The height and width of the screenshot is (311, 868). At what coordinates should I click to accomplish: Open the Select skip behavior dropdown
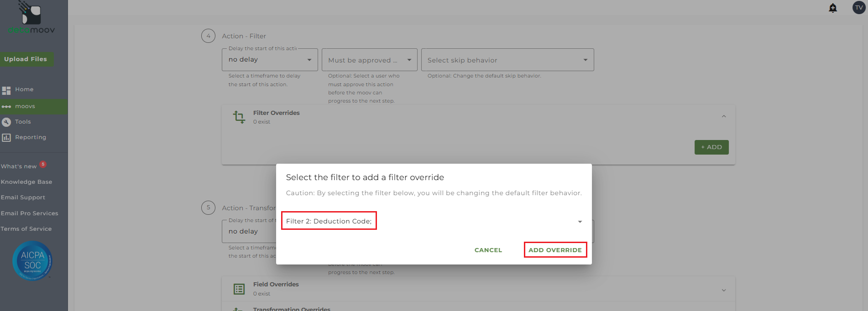pyautogui.click(x=507, y=60)
